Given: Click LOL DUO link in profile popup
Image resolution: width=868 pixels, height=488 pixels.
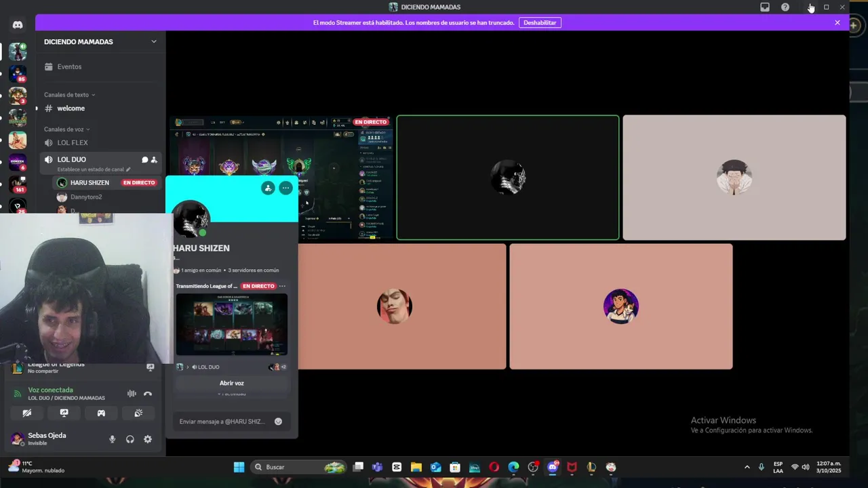Looking at the screenshot, I should (x=208, y=367).
